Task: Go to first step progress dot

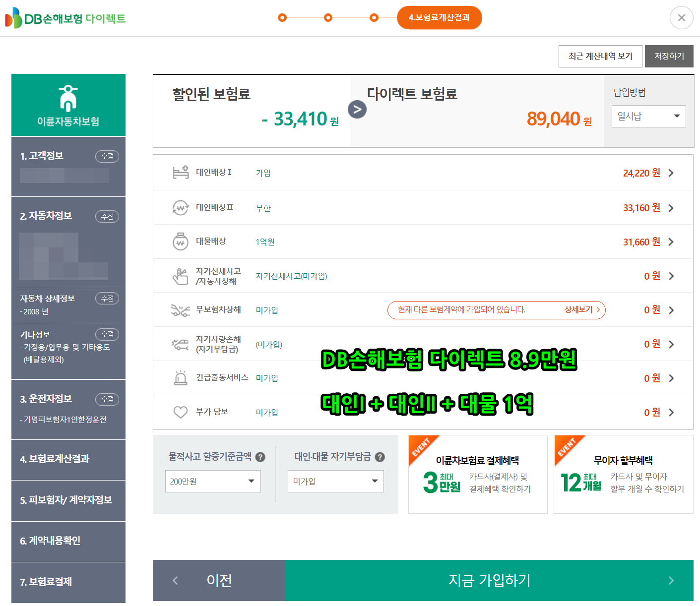Action: click(282, 18)
